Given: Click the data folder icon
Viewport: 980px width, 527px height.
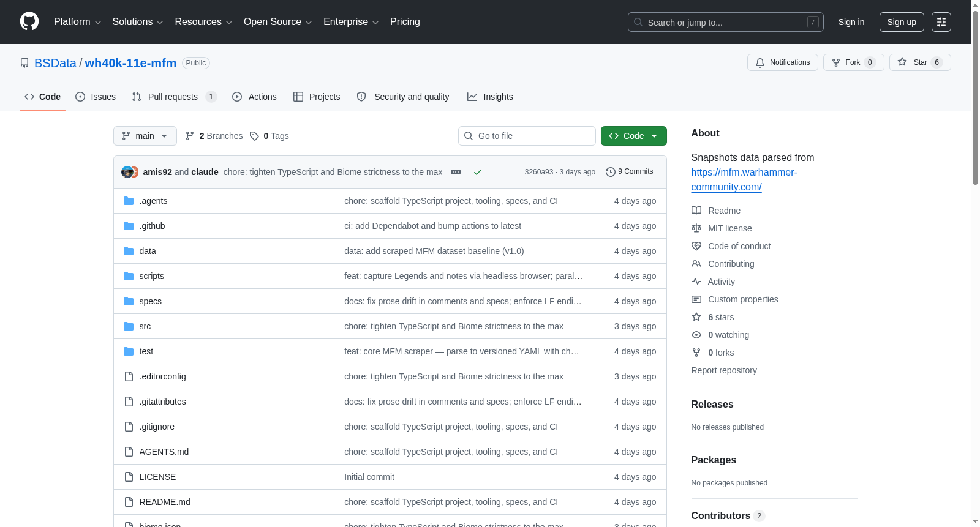Looking at the screenshot, I should pyautogui.click(x=129, y=251).
